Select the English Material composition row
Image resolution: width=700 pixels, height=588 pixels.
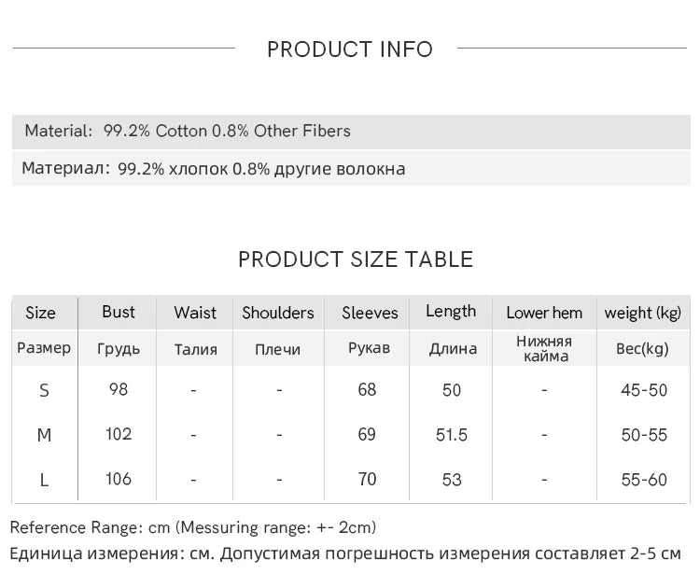tap(188, 131)
